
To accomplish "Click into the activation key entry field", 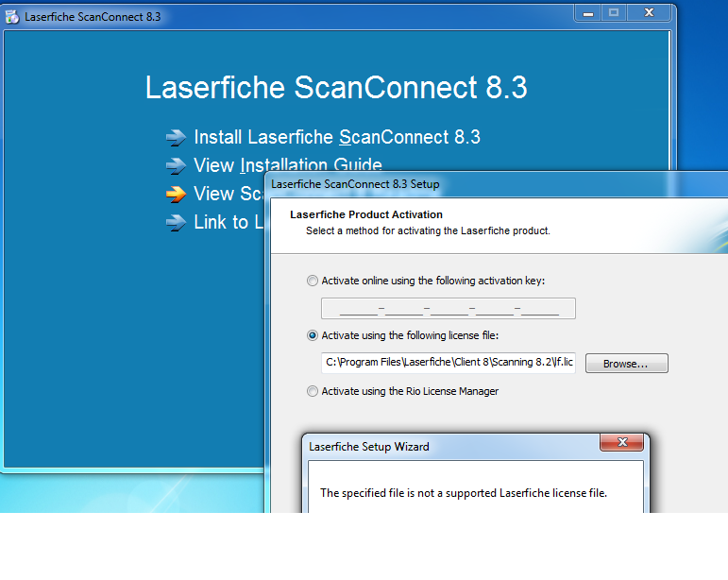I will (x=448, y=309).
